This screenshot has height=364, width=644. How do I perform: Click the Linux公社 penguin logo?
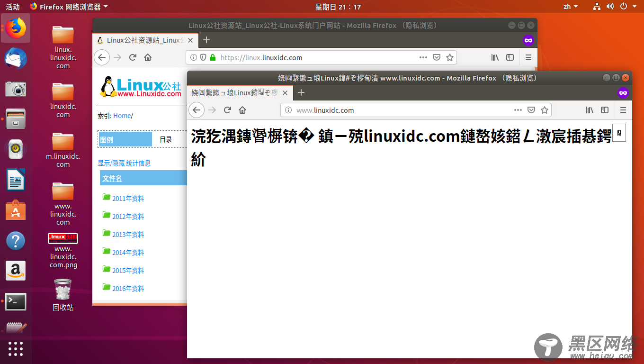click(x=141, y=87)
